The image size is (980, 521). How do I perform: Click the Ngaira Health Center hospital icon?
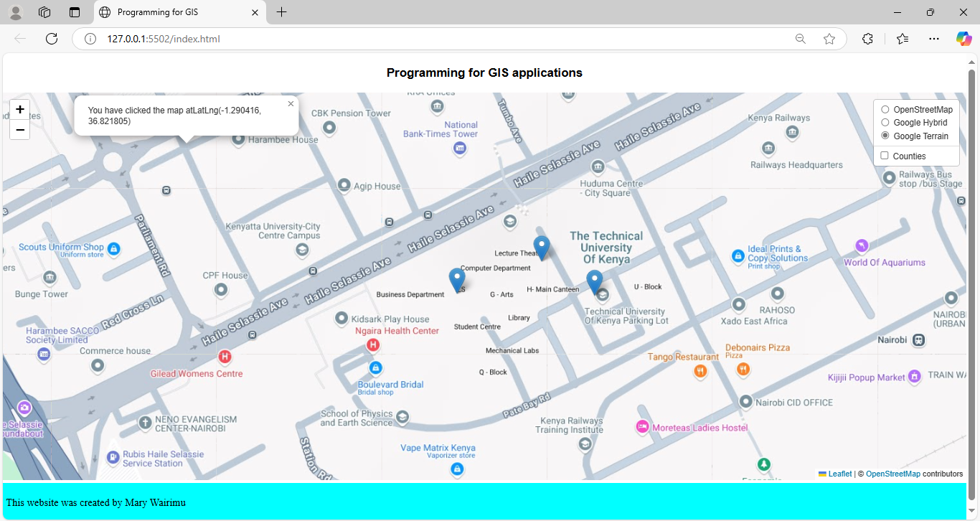[373, 345]
